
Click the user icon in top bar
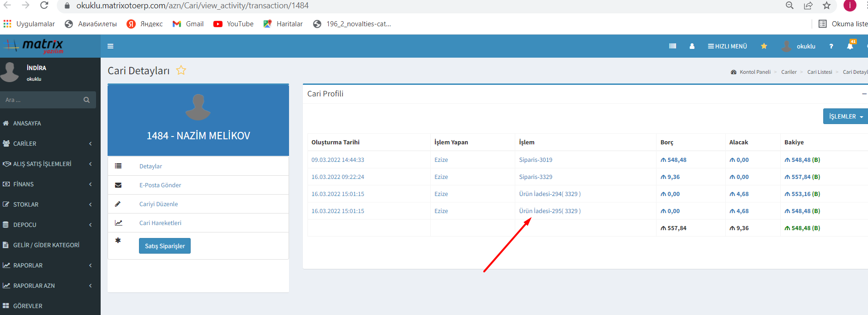692,46
